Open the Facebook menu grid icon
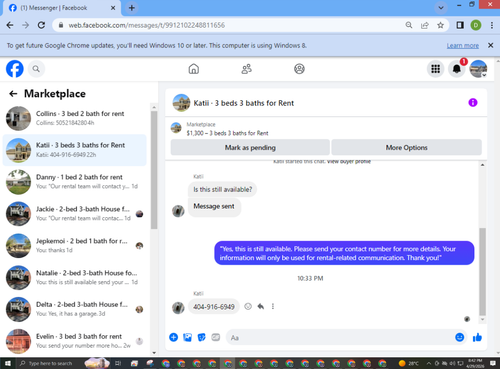The image size is (500, 369). pyautogui.click(x=435, y=69)
